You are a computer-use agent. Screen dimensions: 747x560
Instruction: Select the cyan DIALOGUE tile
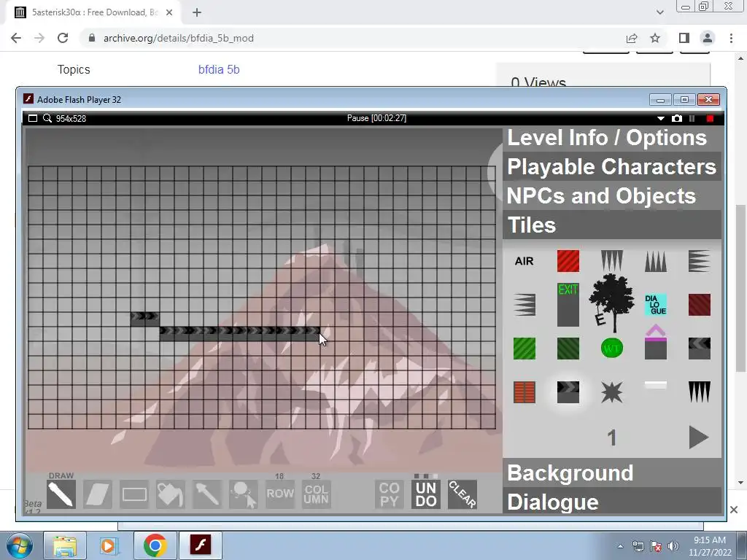click(656, 305)
